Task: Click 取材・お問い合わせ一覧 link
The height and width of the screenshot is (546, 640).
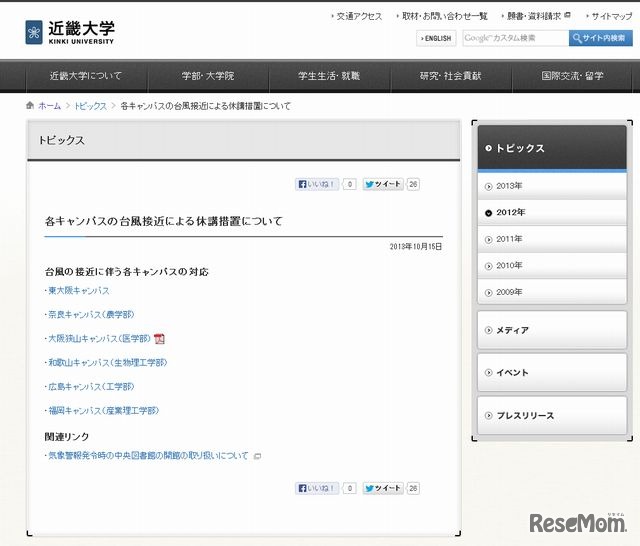Action: 444,16
